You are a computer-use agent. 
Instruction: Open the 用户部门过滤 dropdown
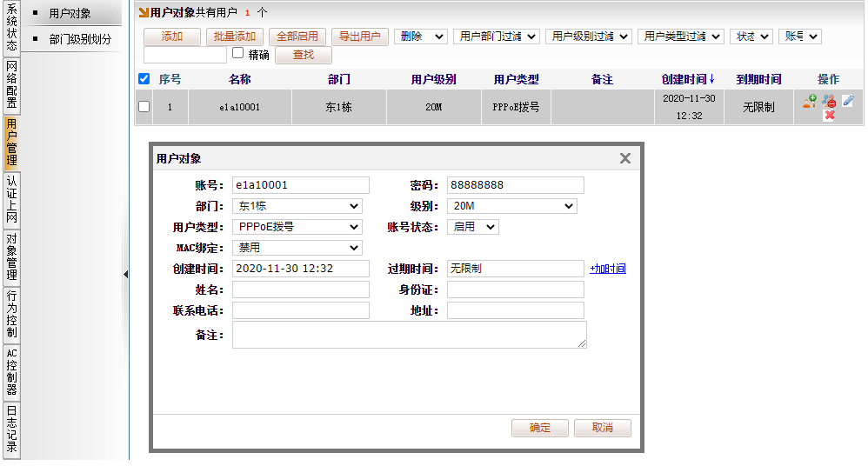(x=497, y=37)
